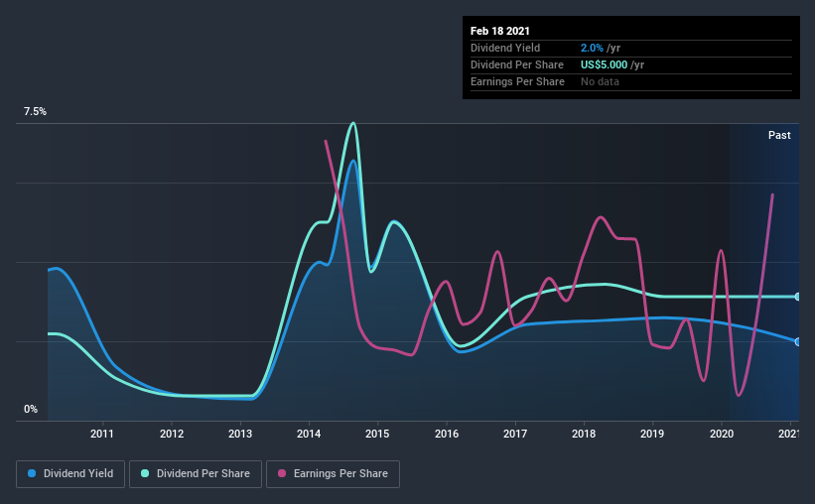Viewport: 815px width, 504px height.
Task: Click the Past region label
Action: tap(779, 135)
